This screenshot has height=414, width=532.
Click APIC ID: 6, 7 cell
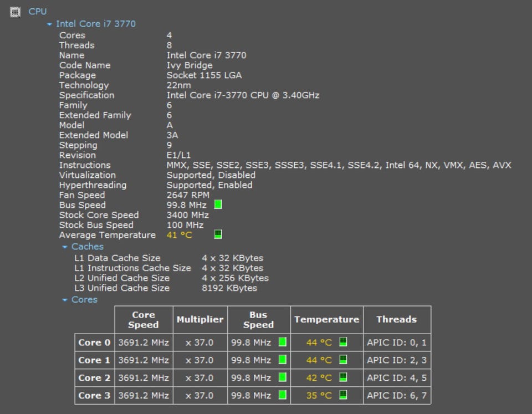tap(397, 396)
